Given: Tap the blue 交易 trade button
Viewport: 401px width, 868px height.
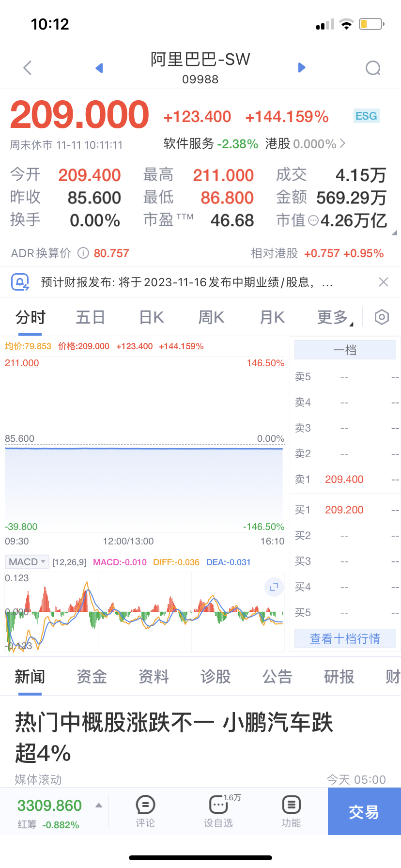Looking at the screenshot, I should [x=364, y=811].
